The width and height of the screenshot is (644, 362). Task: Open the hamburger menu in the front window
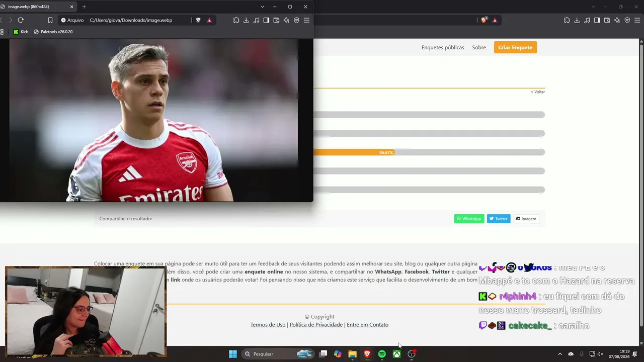coord(306,20)
